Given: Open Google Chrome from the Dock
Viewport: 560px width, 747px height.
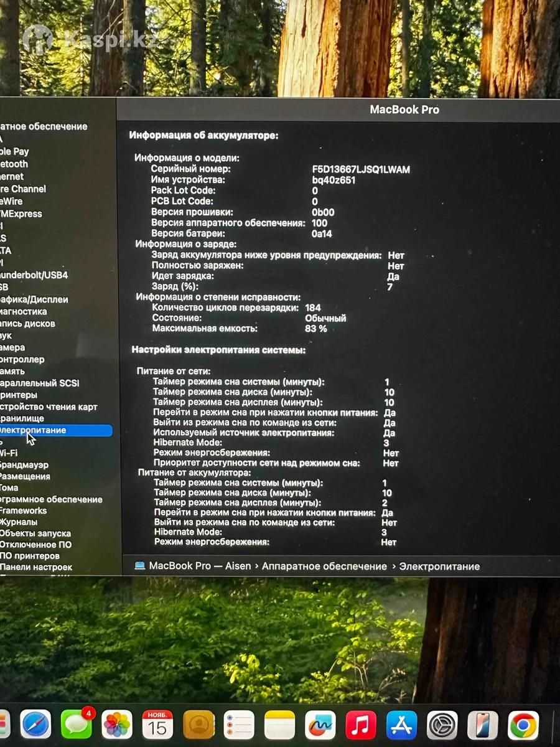Looking at the screenshot, I should click(x=523, y=725).
